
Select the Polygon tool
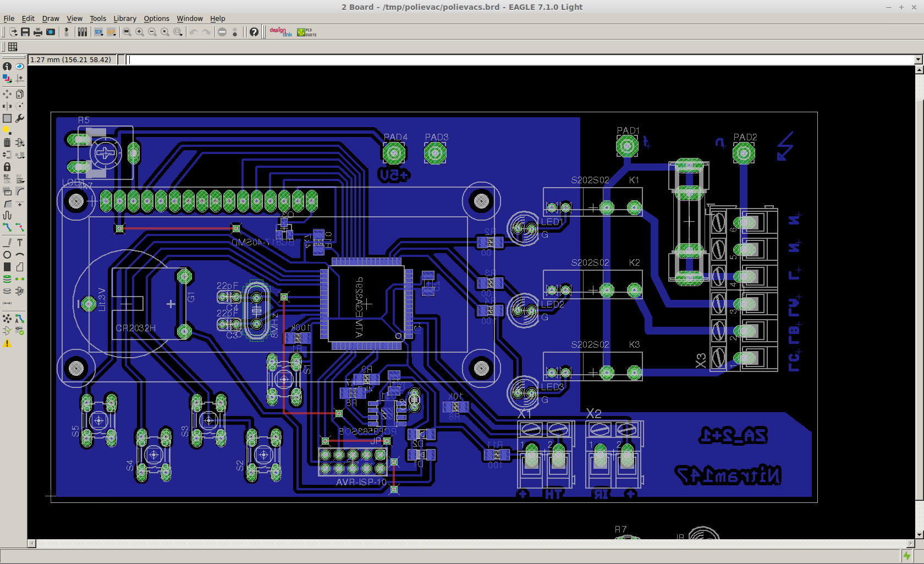click(x=20, y=267)
